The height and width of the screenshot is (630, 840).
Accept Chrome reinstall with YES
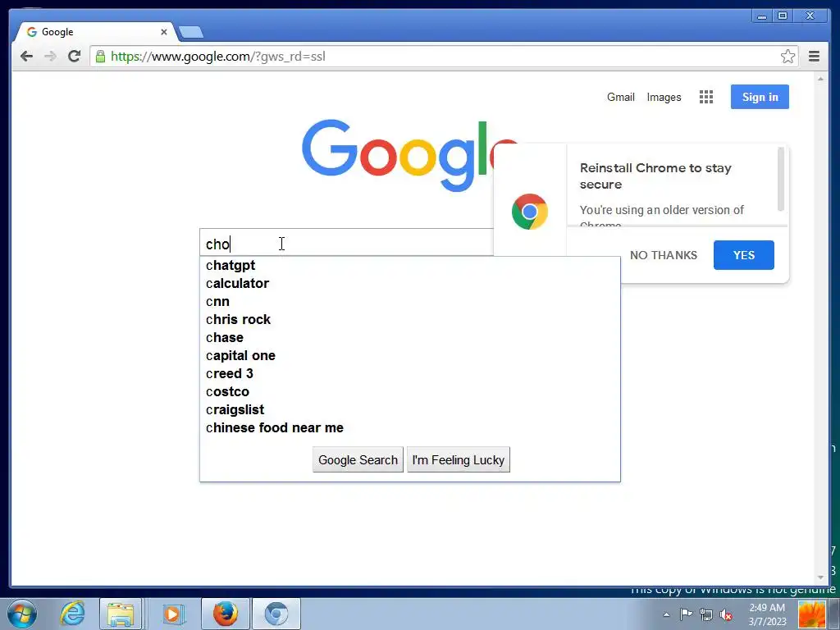[743, 255]
